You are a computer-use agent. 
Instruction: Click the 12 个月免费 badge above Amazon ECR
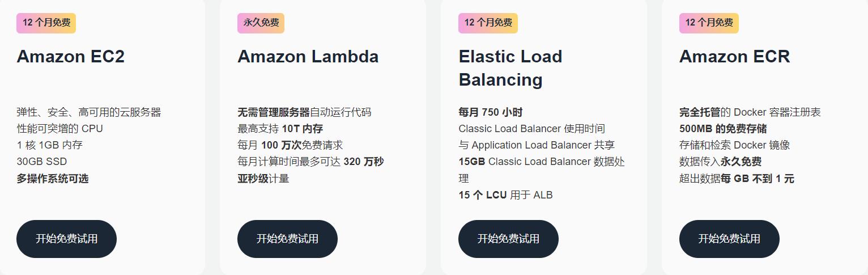pos(709,23)
